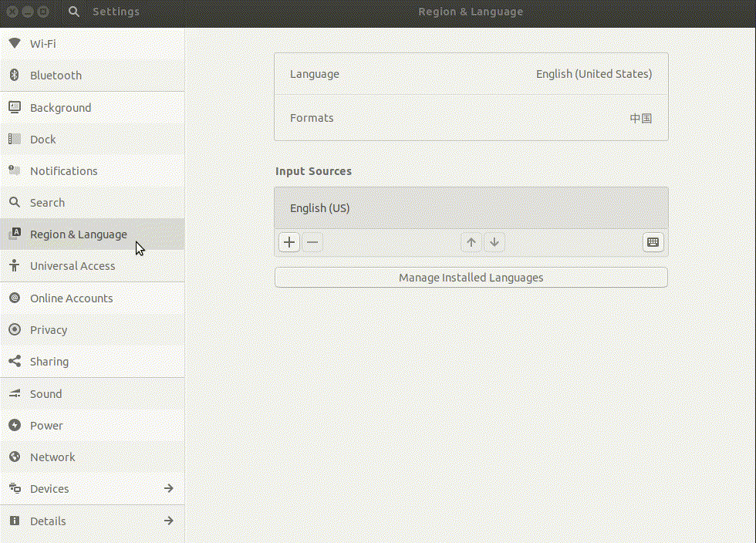Viewport: 756px width, 543px height.
Task: Expand the Details submenu arrow
Action: 168,521
